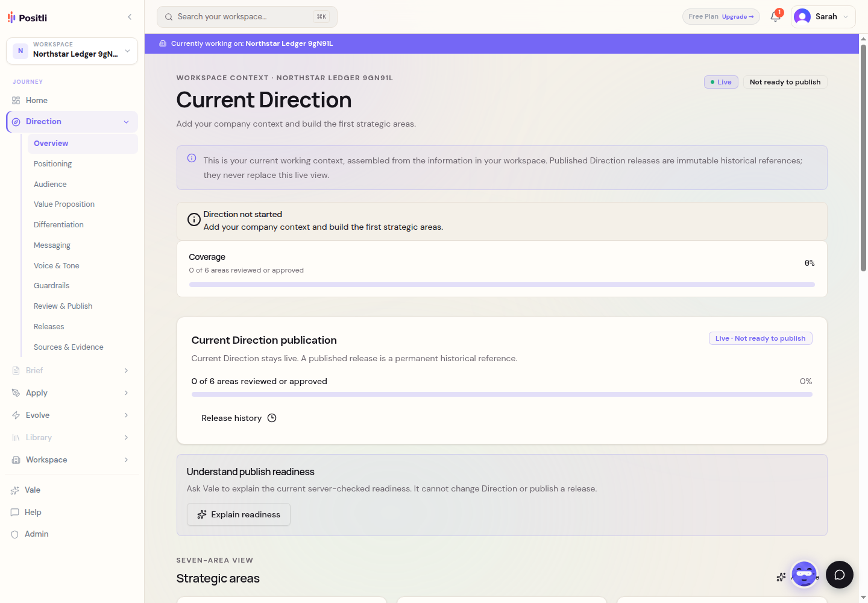Click the Apply pen icon
The width and height of the screenshot is (868, 603).
(x=16, y=393)
